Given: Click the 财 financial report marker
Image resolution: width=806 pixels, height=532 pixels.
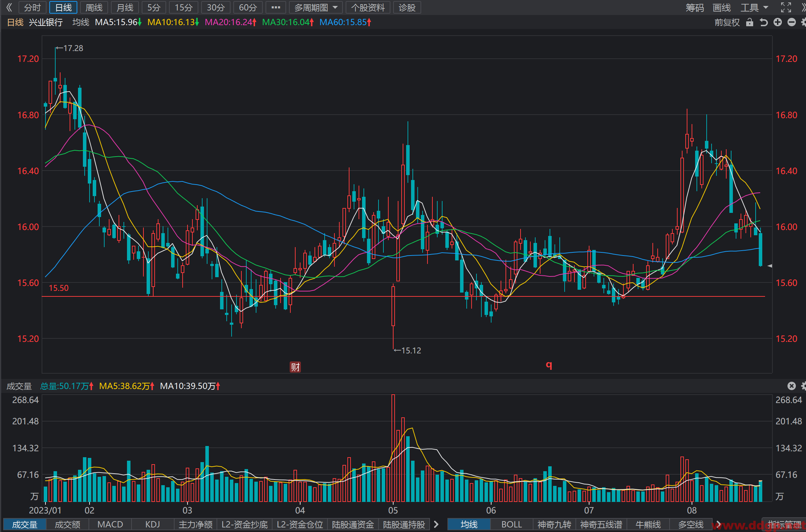Looking at the screenshot, I should tap(295, 367).
